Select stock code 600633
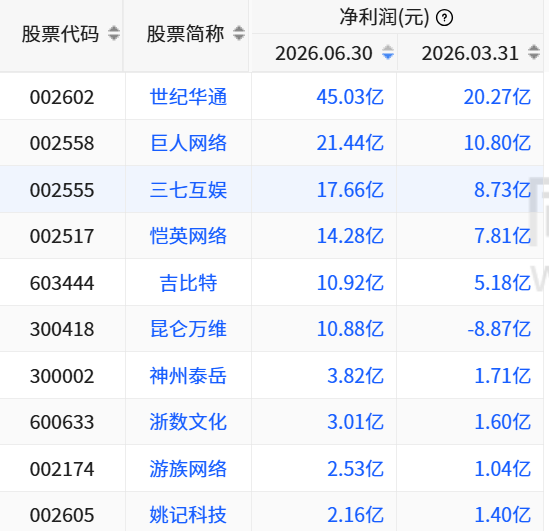 coord(62,422)
